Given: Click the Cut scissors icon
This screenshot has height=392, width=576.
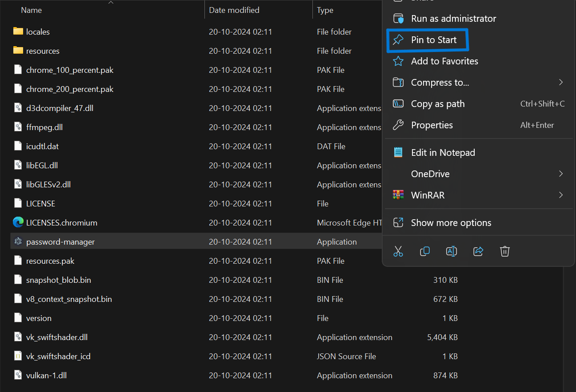Looking at the screenshot, I should (398, 252).
